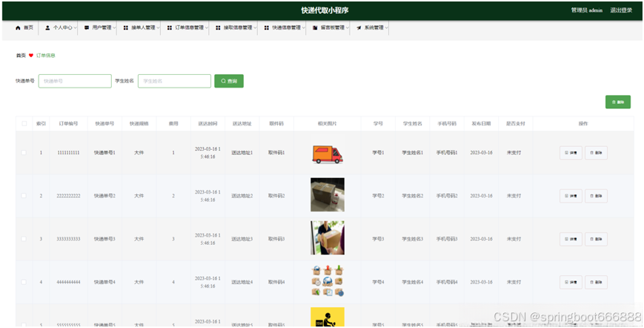Check the checkbox for order 1111111111
The height and width of the screenshot is (328, 644).
click(24, 152)
